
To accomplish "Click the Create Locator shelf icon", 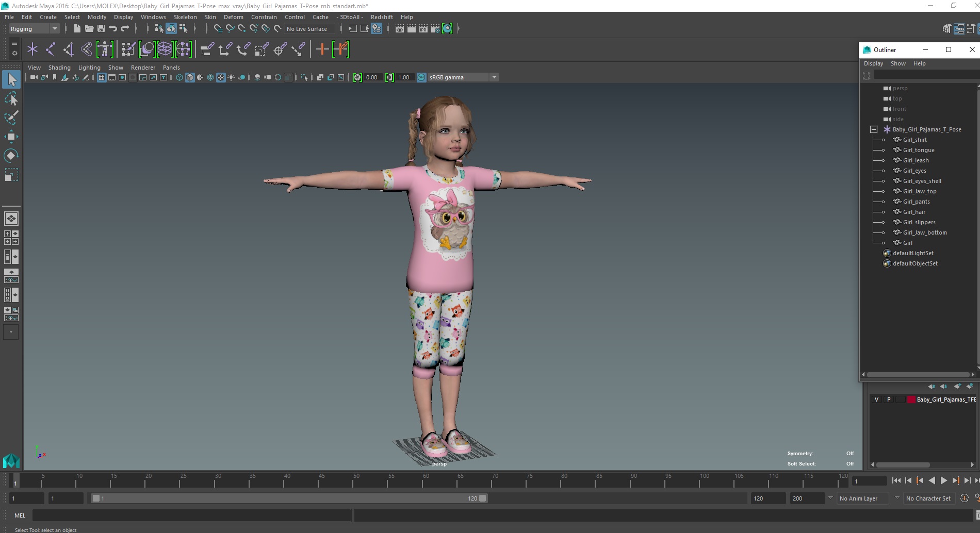I will tap(32, 49).
